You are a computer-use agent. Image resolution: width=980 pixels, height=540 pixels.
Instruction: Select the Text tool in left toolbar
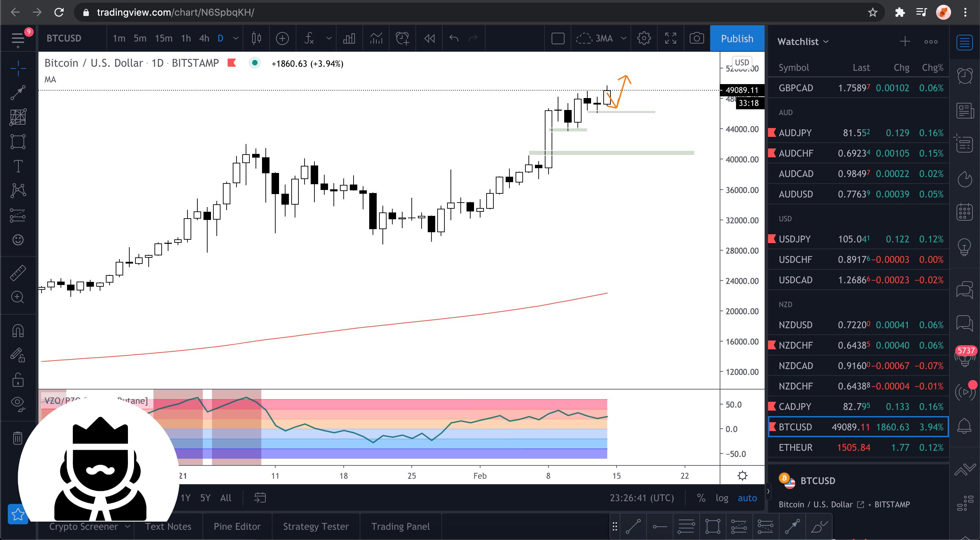(18, 166)
